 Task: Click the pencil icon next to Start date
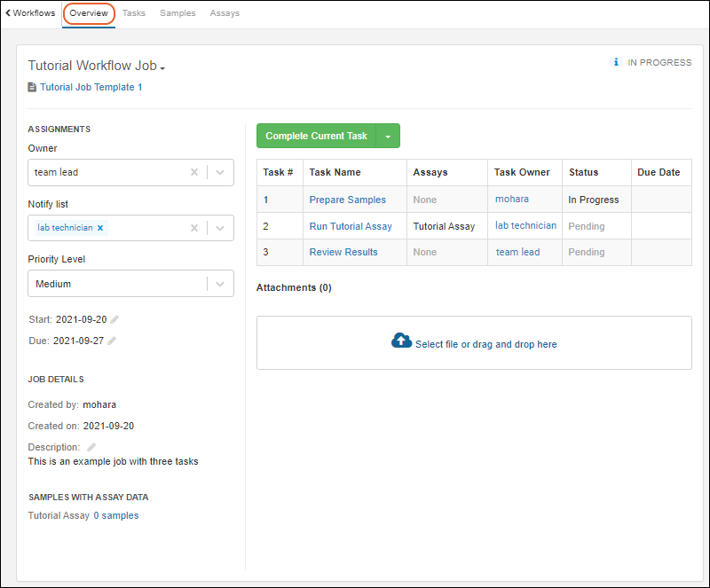coord(114,319)
